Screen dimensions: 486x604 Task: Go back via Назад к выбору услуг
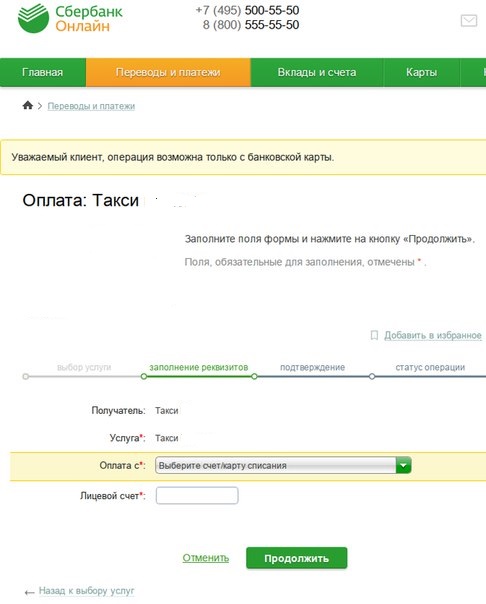coord(87,591)
